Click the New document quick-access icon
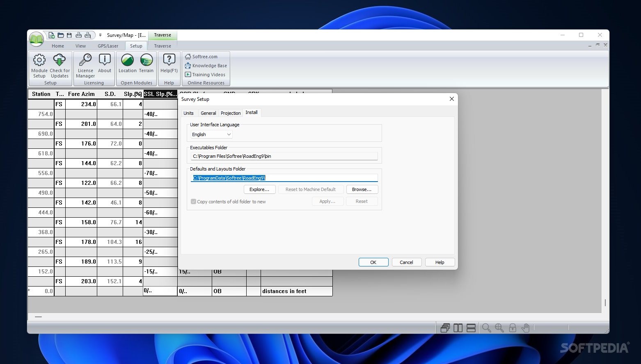 tap(52, 35)
